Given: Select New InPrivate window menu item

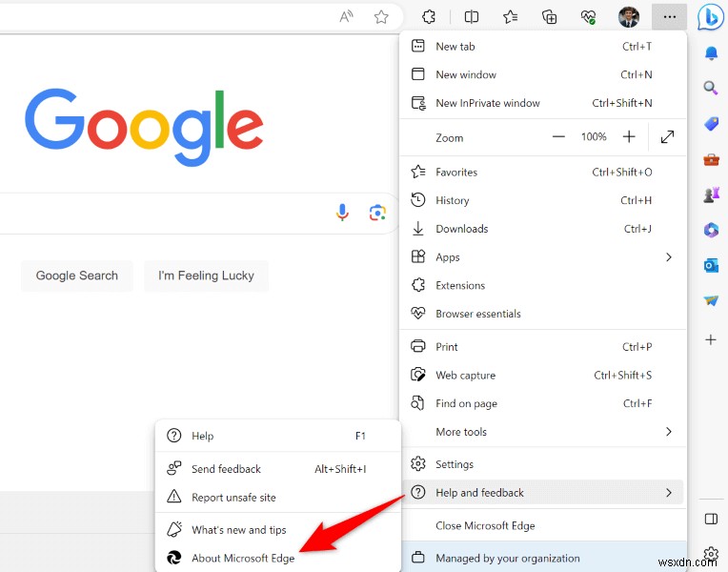Looking at the screenshot, I should tap(543, 103).
